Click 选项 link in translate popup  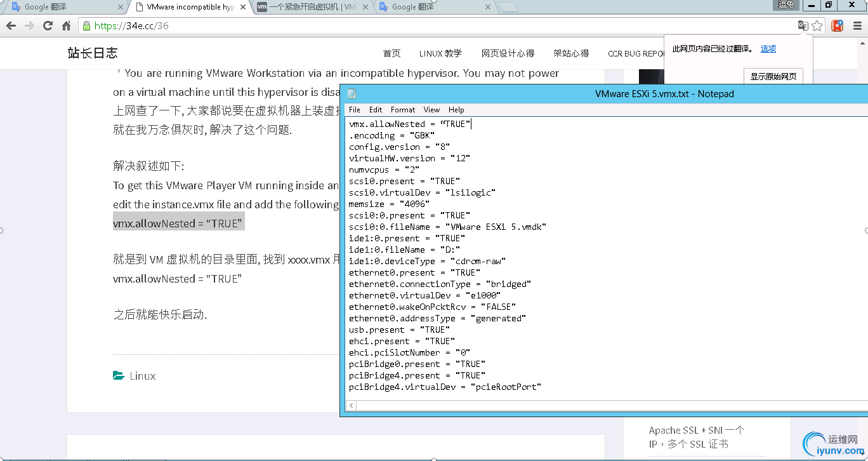pos(768,49)
